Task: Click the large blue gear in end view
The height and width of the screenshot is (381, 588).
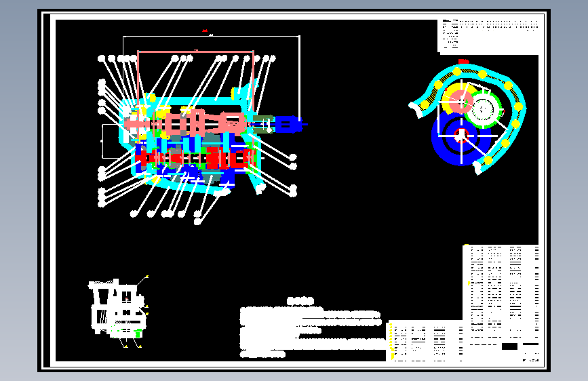Action: coord(461,138)
